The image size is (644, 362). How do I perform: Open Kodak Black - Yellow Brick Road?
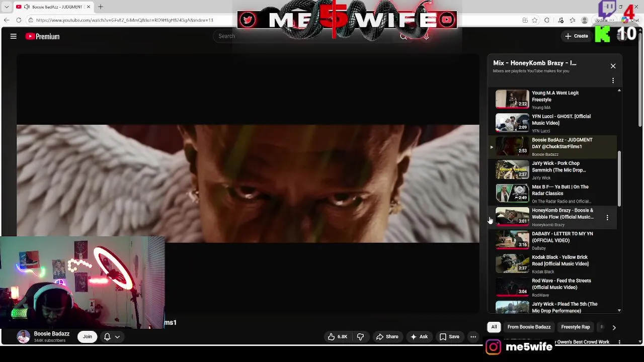(552, 264)
